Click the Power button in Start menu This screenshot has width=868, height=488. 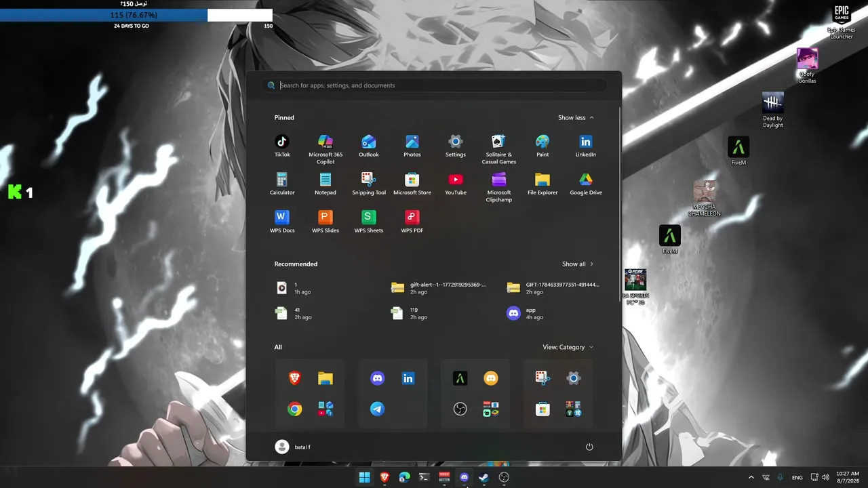(589, 447)
